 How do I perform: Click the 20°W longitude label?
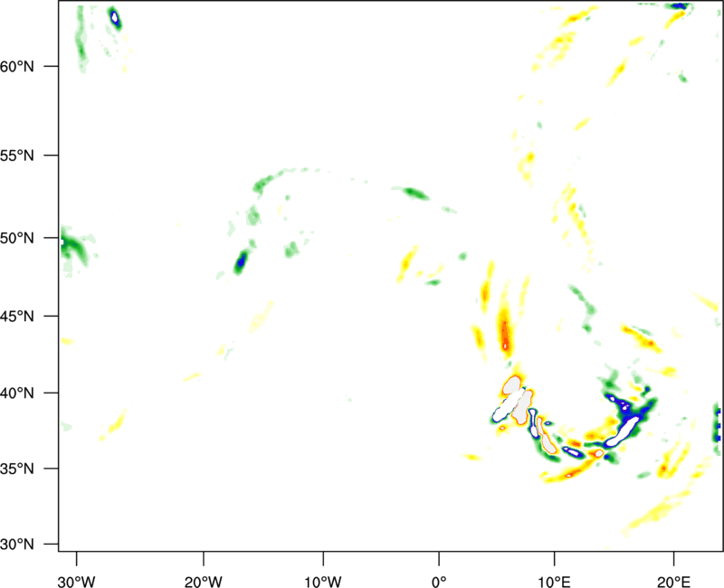coord(203,582)
